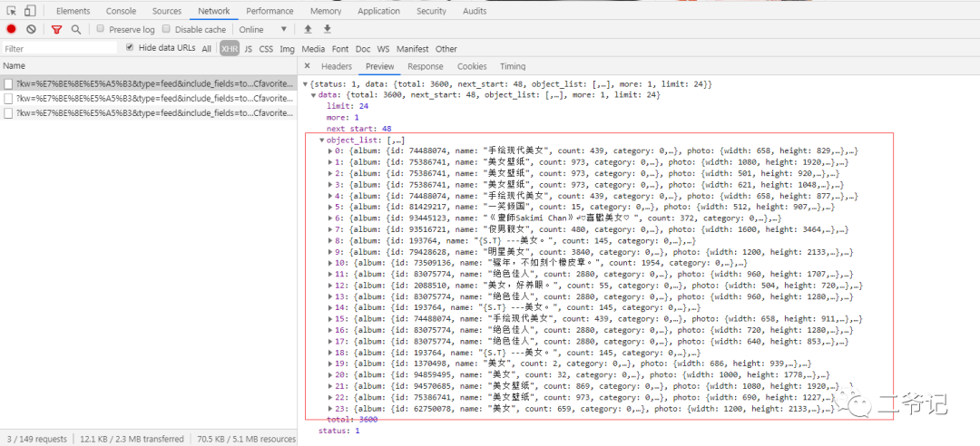Toggle the device toolbar icon
This screenshot has width=980, height=446.
point(30,11)
